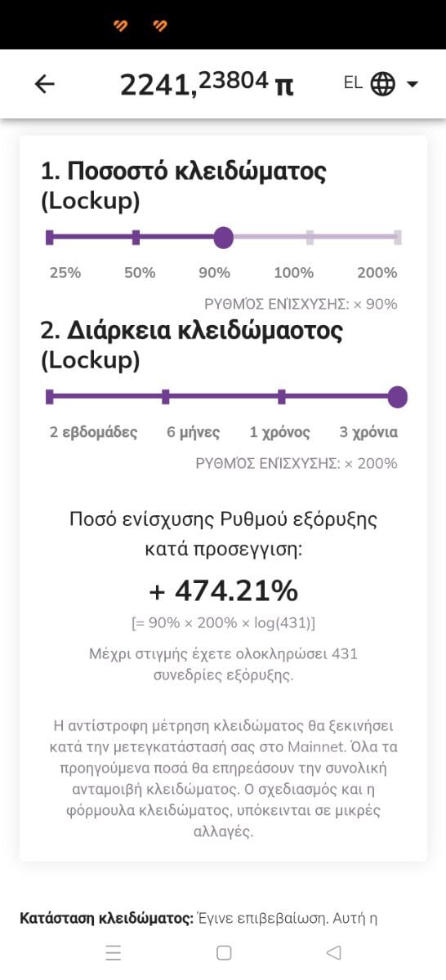Set lockup duration to 6 μήνες
446x980 pixels.
166,397
